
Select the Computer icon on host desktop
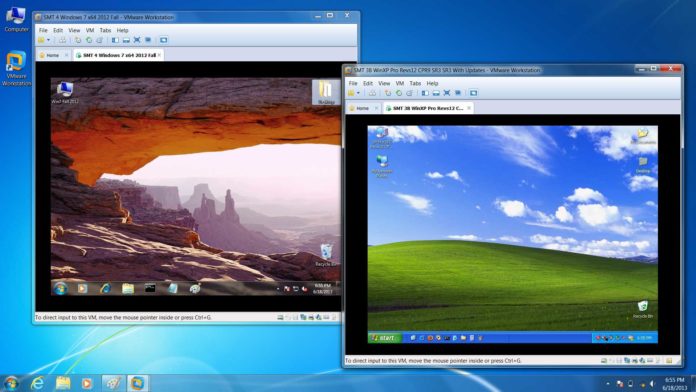[16, 19]
